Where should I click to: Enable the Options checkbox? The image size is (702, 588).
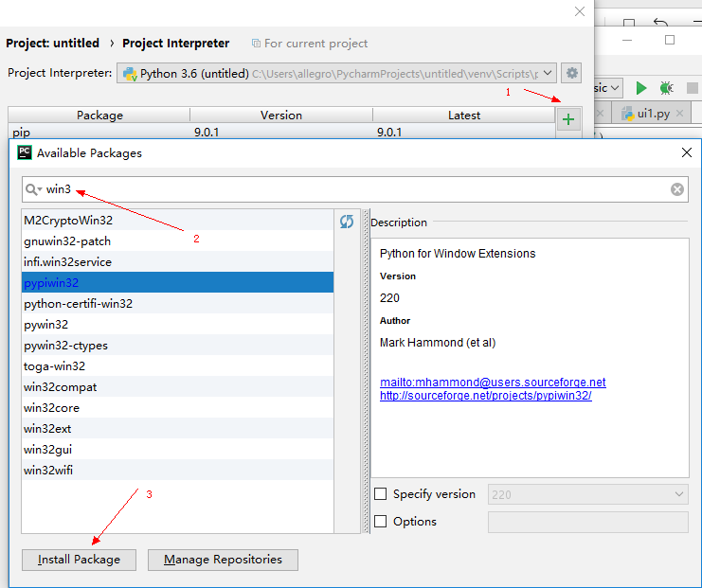pos(380,521)
